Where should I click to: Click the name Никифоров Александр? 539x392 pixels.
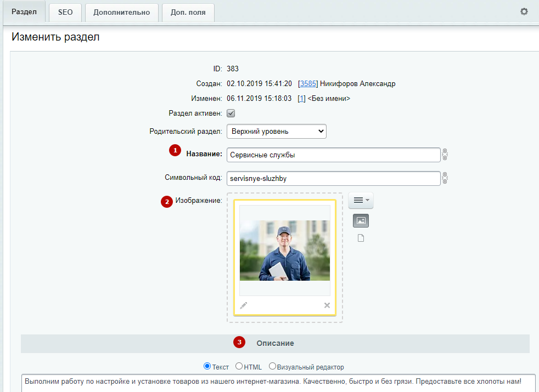tap(357, 83)
